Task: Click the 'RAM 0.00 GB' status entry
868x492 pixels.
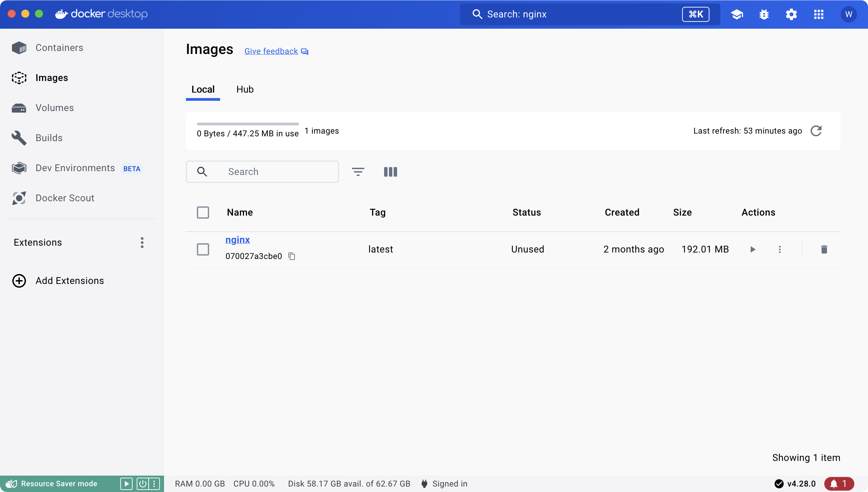Action: pyautogui.click(x=200, y=484)
